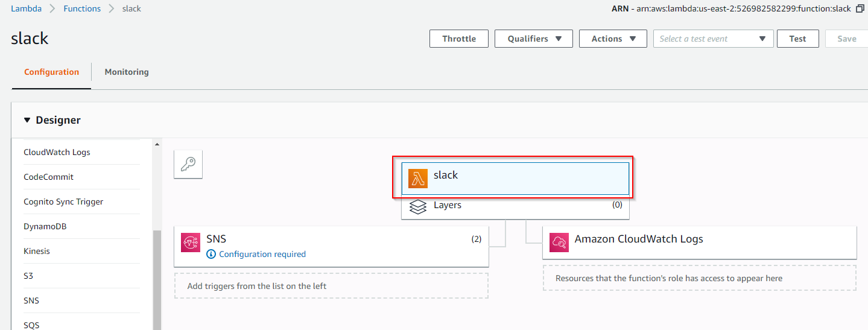The image size is (868, 330).
Task: Click the Layers stack icon
Action: 417,206
